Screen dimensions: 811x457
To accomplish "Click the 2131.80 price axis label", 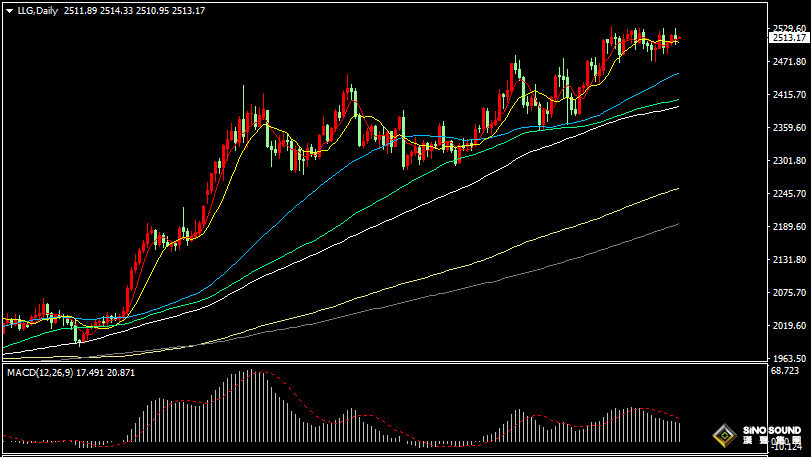I will click(788, 260).
